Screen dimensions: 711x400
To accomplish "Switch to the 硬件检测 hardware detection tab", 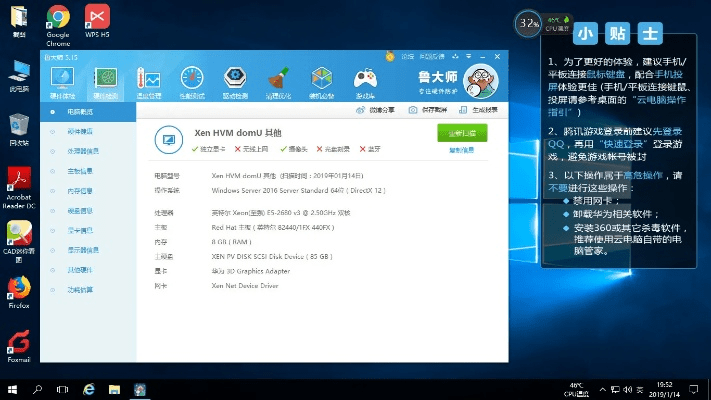I will click(x=105, y=80).
